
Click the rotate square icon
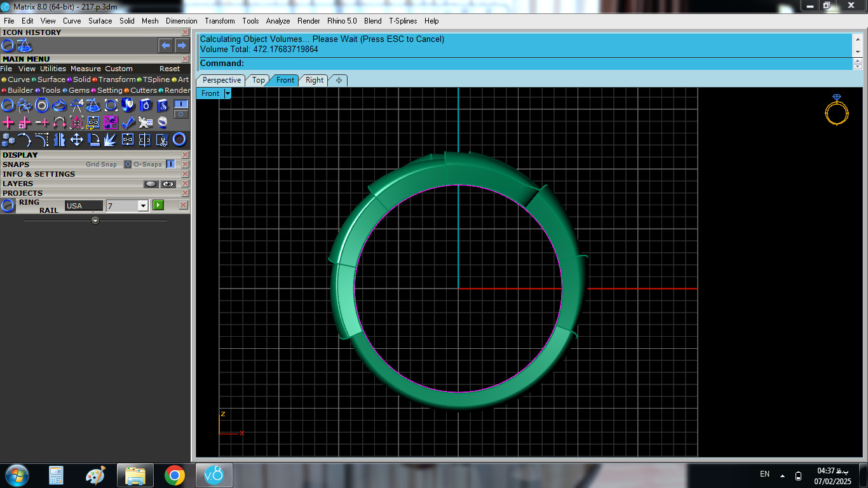[x=93, y=140]
